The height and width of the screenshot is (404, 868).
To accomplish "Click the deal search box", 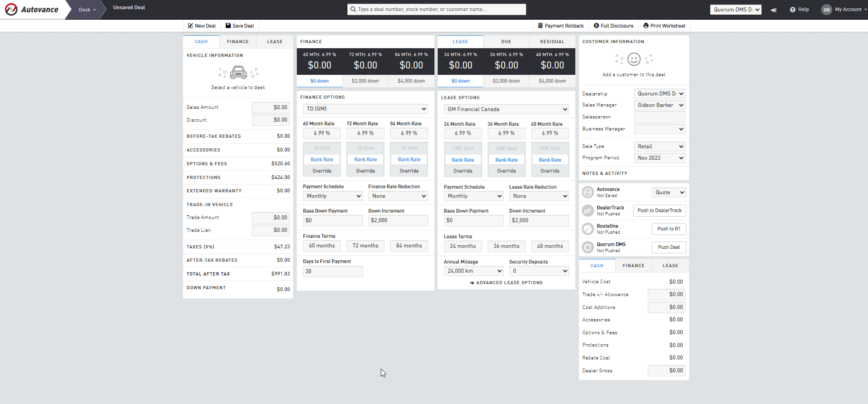I will 437,9.
